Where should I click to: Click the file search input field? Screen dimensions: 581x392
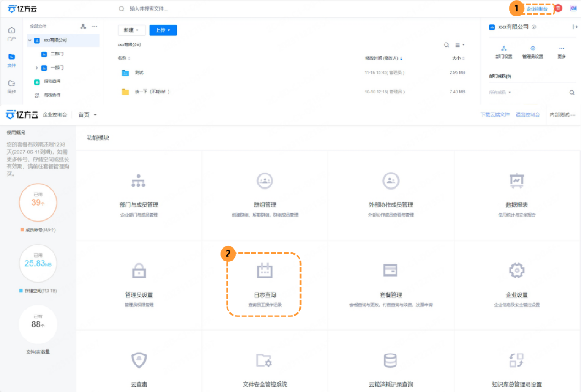tap(149, 9)
